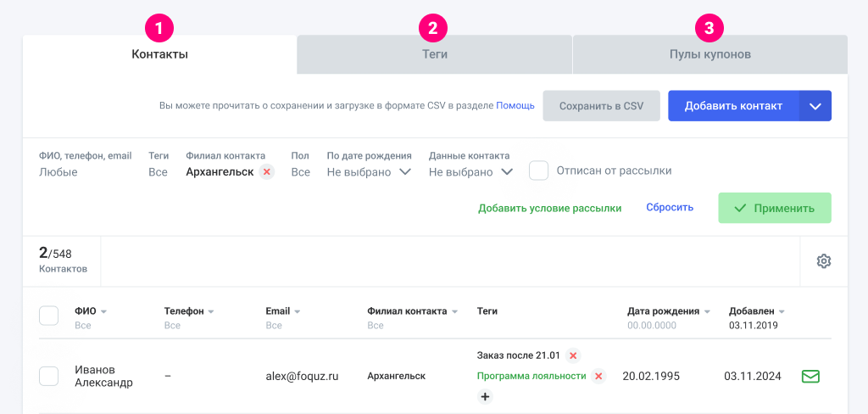This screenshot has height=414, width=868.
Task: Click the ФИО, телефон, email search field
Action: coord(85,172)
